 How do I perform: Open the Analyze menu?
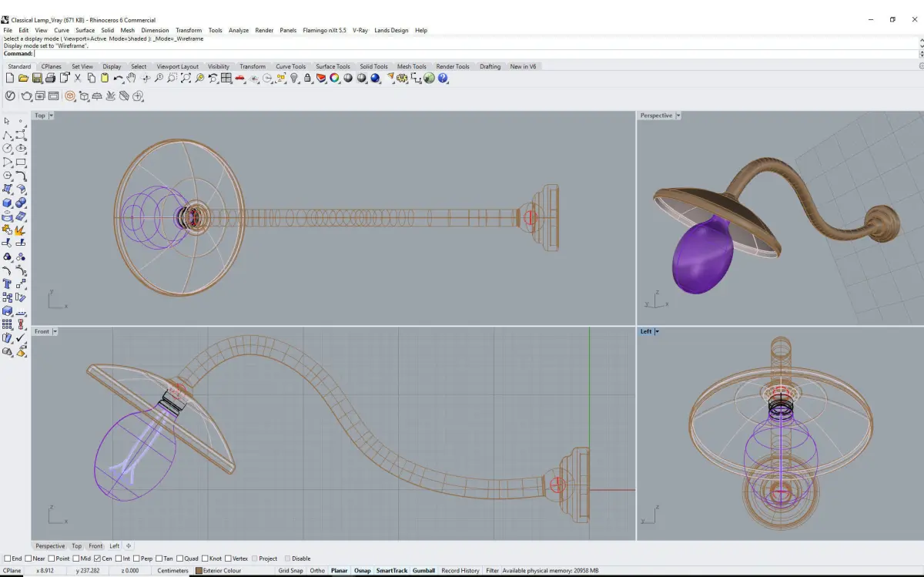(239, 30)
